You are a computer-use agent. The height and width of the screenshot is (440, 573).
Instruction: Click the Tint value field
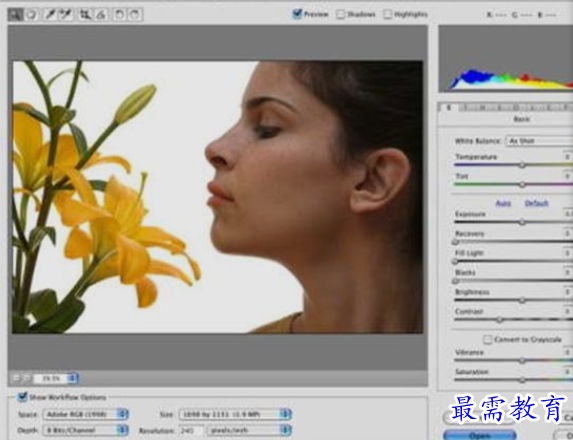568,176
